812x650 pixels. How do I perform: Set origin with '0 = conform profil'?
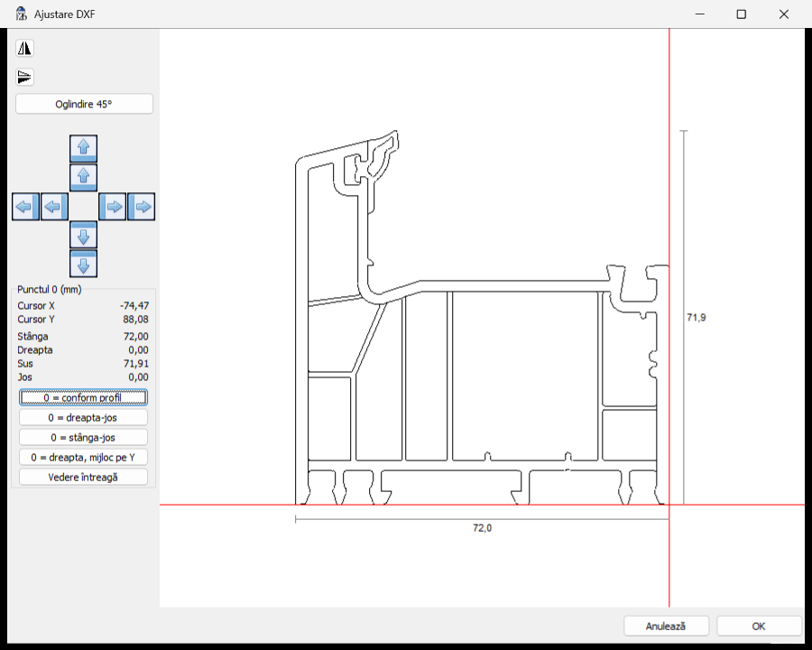pyautogui.click(x=83, y=397)
